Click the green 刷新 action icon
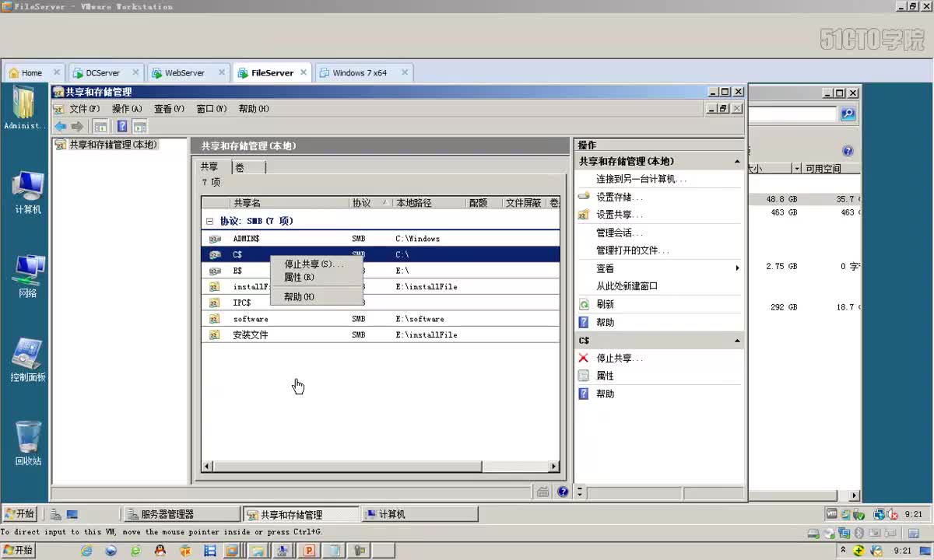Image resolution: width=934 pixels, height=560 pixels. click(x=584, y=304)
